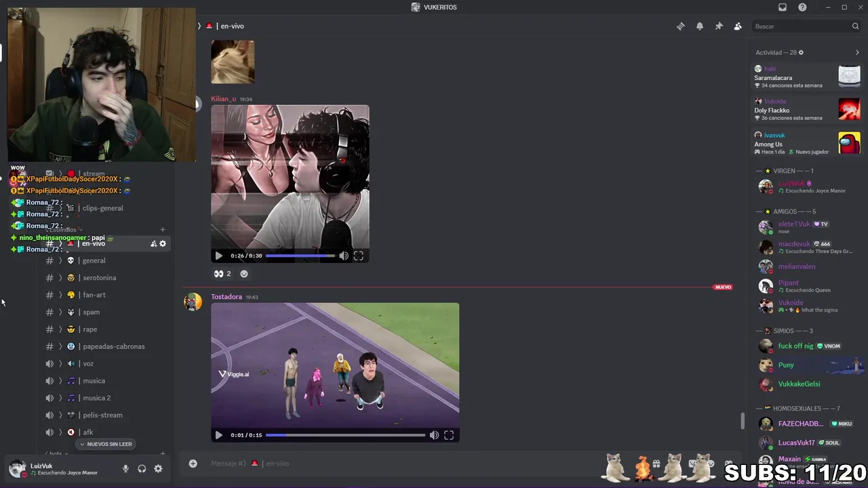This screenshot has width=868, height=488.
Task: Open User Settings gear in user panel
Action: (158, 469)
